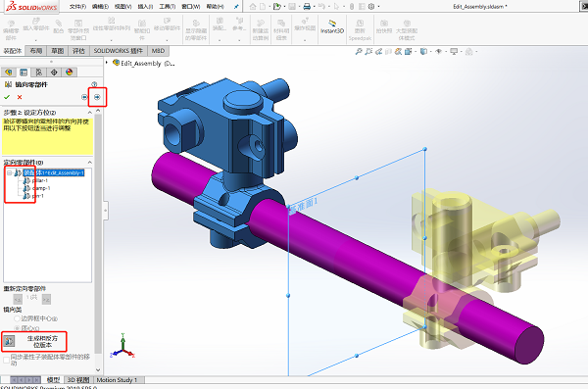Screen dimensions: 588x389
Task: Click the create opposite-hand version button
Action: pos(10,341)
